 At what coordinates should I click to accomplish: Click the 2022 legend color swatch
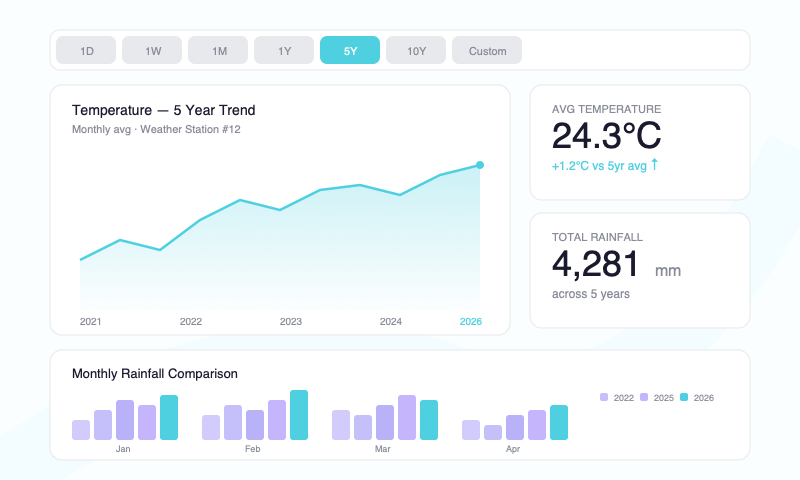[604, 397]
